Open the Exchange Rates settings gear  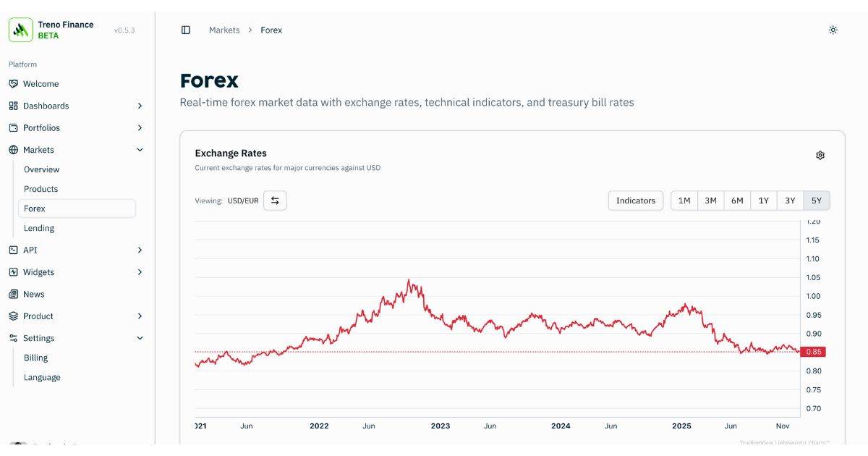tap(820, 154)
